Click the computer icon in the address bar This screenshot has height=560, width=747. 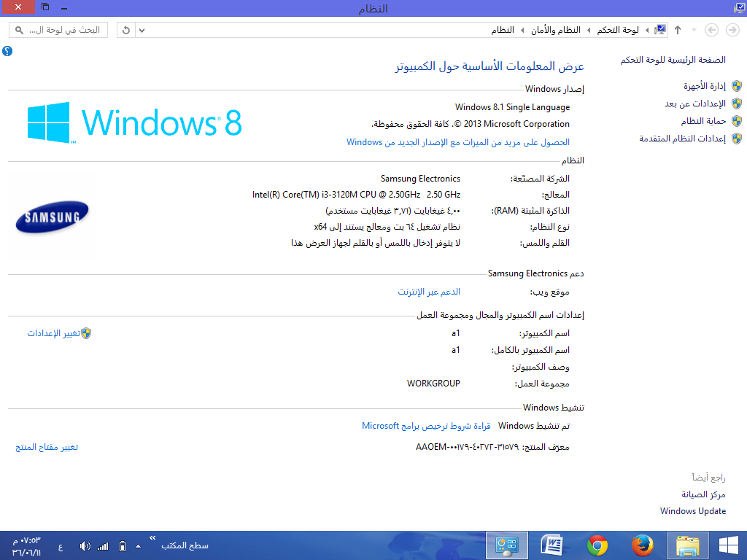pos(660,30)
